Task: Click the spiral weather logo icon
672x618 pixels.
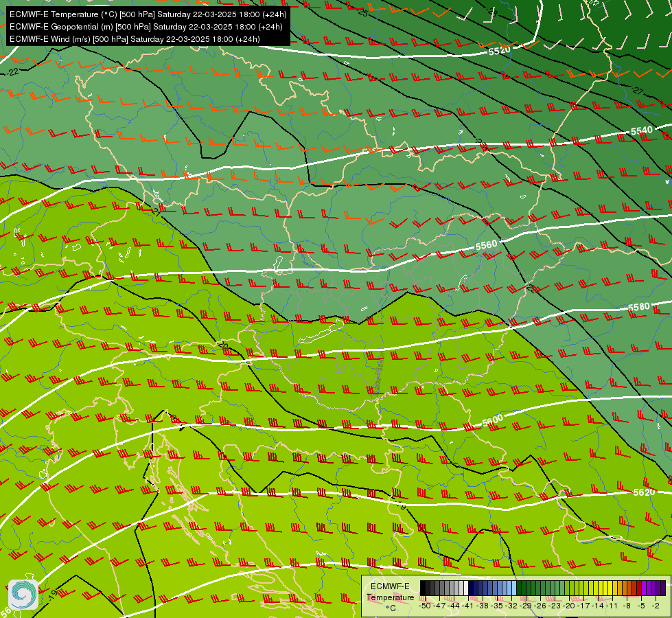Action: coord(23,595)
